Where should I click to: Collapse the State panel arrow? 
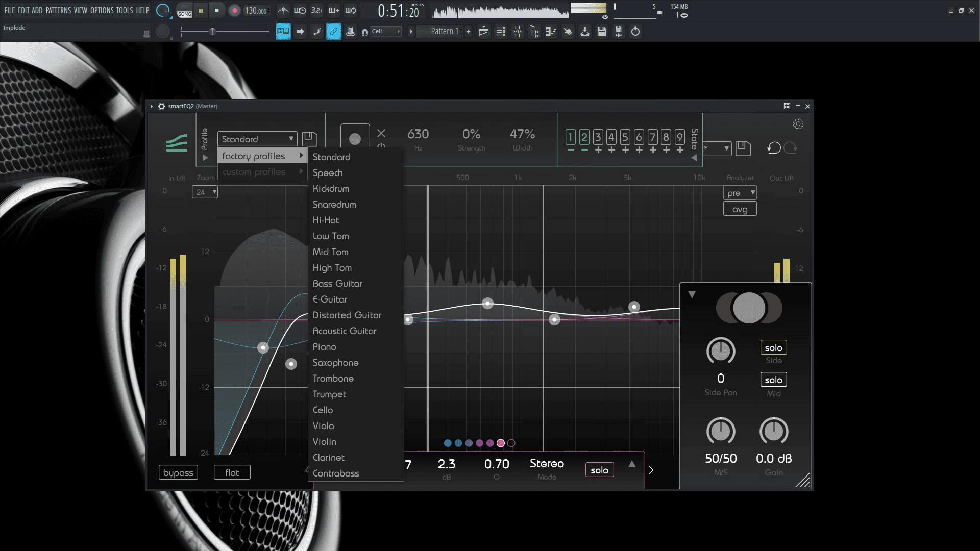coord(694,158)
